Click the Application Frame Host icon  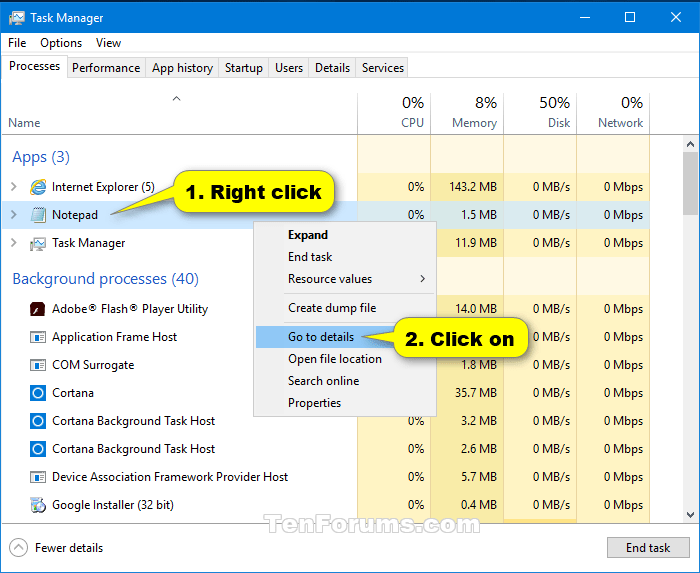(x=38, y=337)
